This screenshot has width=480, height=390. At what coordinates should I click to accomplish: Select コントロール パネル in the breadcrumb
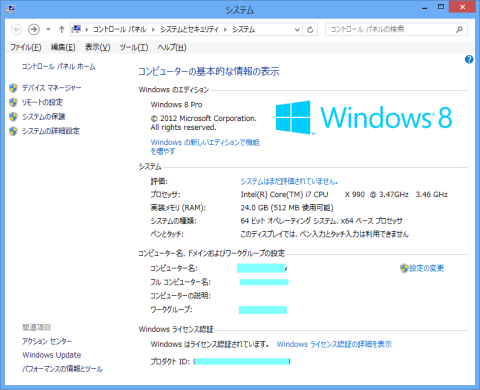[119, 30]
